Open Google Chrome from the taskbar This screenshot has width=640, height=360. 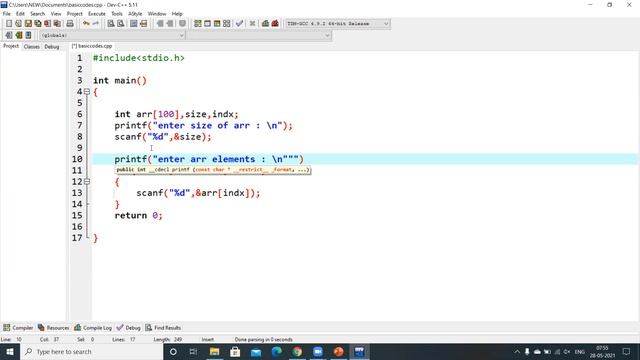coord(297,351)
